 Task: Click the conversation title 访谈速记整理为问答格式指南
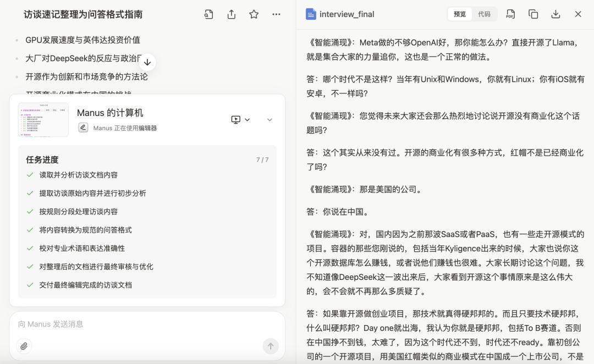point(83,14)
